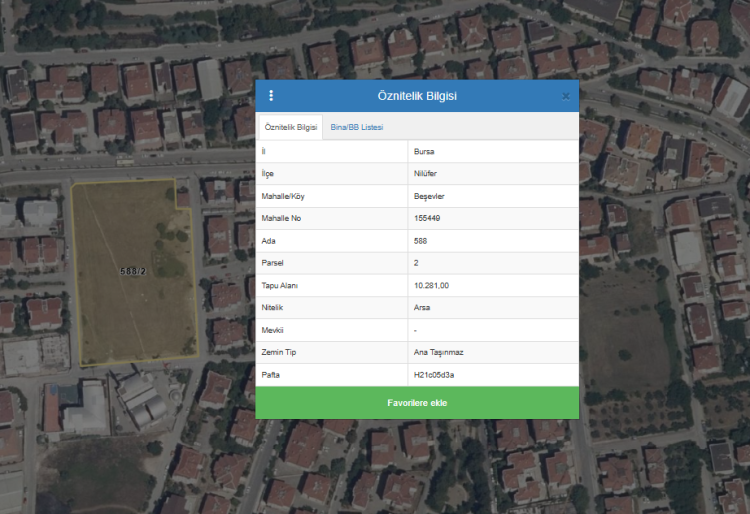Select the Nilüfer district value

[x=425, y=174]
